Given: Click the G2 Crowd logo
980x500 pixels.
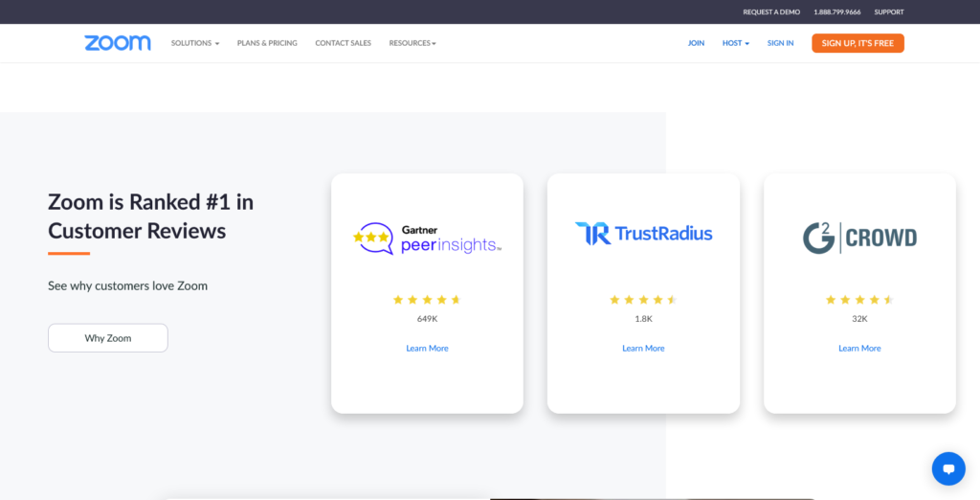Looking at the screenshot, I should (x=859, y=238).
